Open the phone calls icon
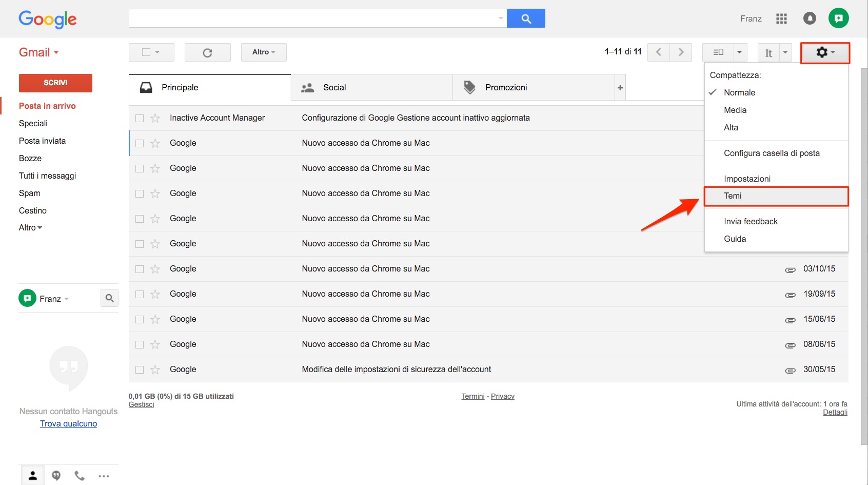Image resolution: width=868 pixels, height=485 pixels. coord(80,476)
